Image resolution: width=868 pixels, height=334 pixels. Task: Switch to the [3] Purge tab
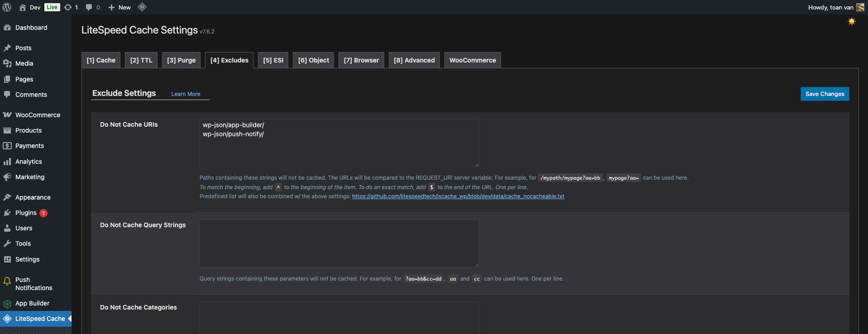click(x=181, y=60)
